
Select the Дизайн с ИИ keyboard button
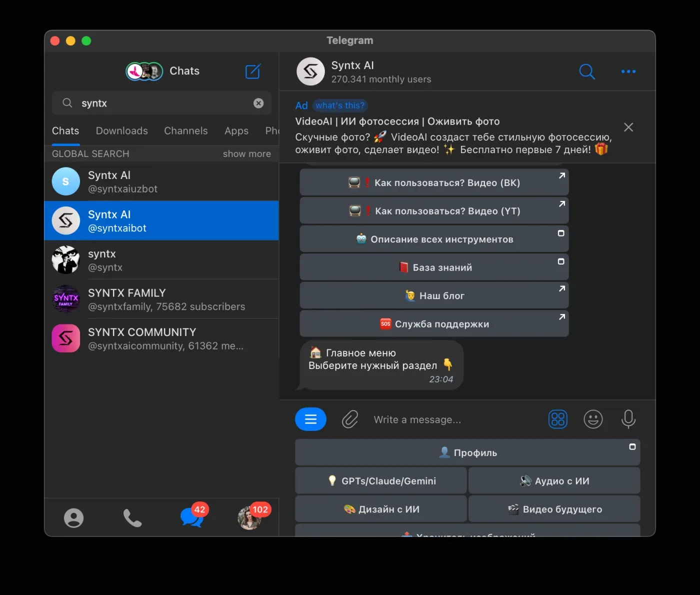coord(381,509)
